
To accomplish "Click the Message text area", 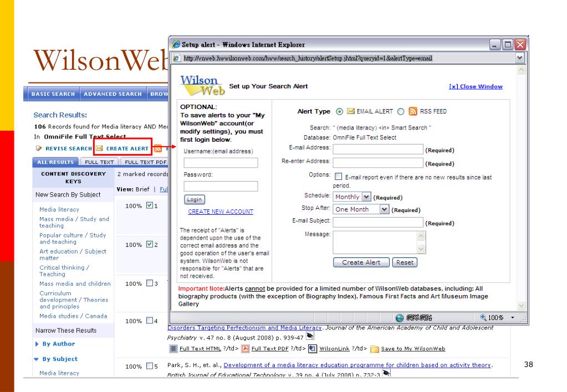I will (x=375, y=243).
